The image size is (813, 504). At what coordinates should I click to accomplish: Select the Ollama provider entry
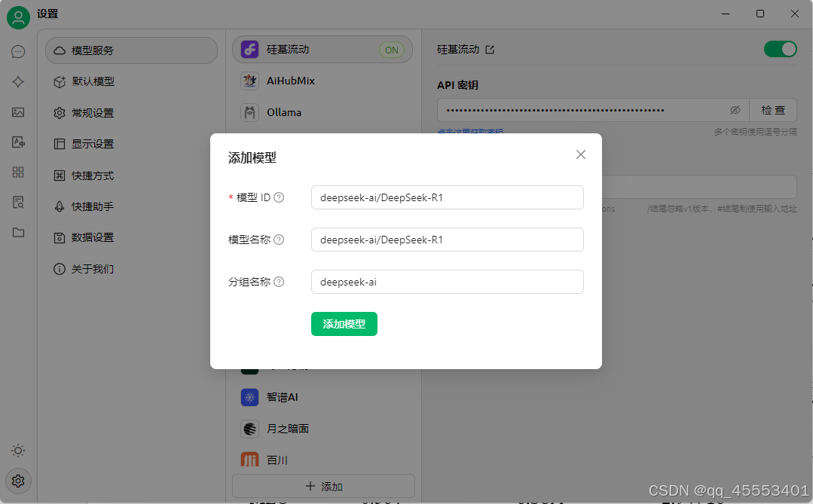coord(322,112)
